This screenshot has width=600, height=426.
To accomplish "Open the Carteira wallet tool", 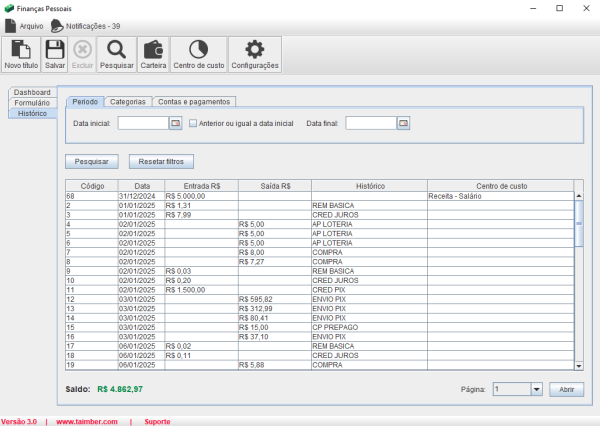I will pos(153,55).
